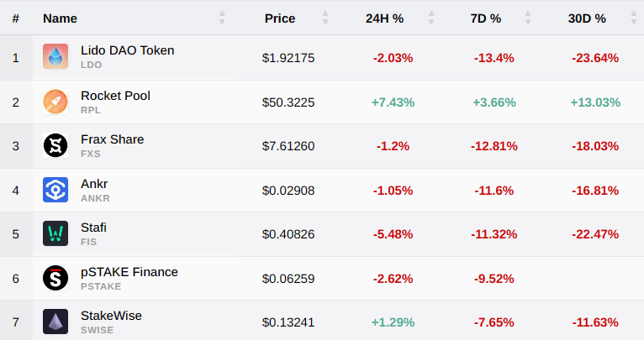Open the StakeWise name link

click(111, 316)
